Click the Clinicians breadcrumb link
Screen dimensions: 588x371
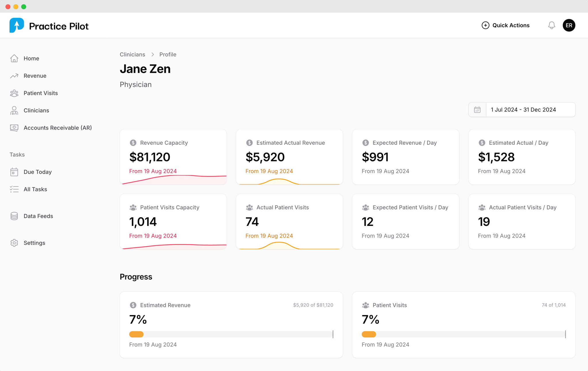point(132,54)
